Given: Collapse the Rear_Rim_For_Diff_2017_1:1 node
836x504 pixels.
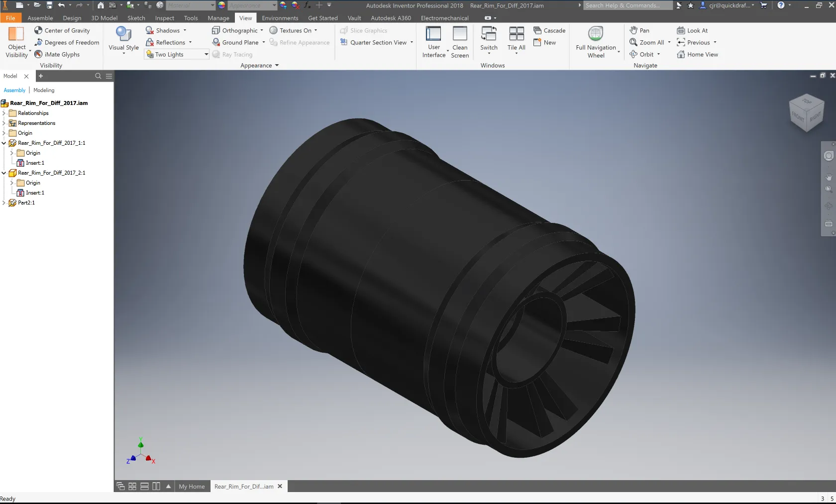Looking at the screenshot, I should 4,143.
